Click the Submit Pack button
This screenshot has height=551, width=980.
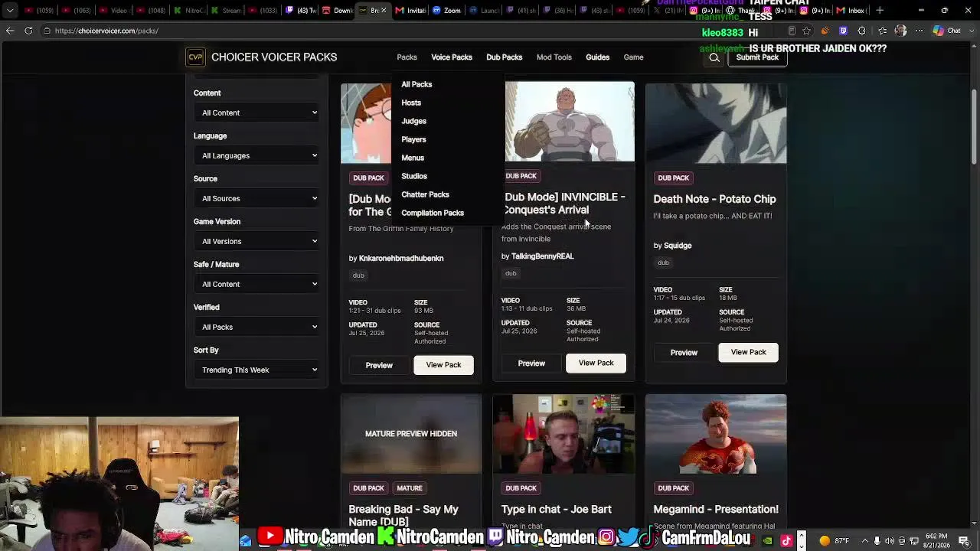(x=757, y=57)
